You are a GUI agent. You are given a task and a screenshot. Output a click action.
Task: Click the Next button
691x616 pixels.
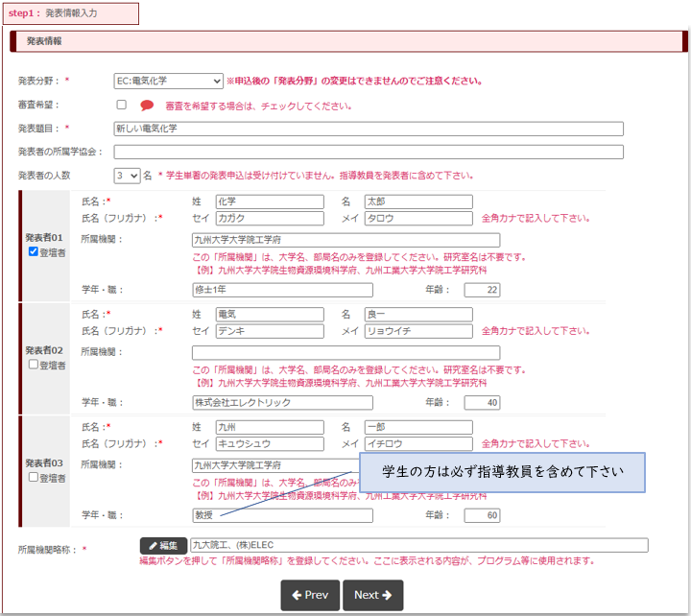point(372,595)
